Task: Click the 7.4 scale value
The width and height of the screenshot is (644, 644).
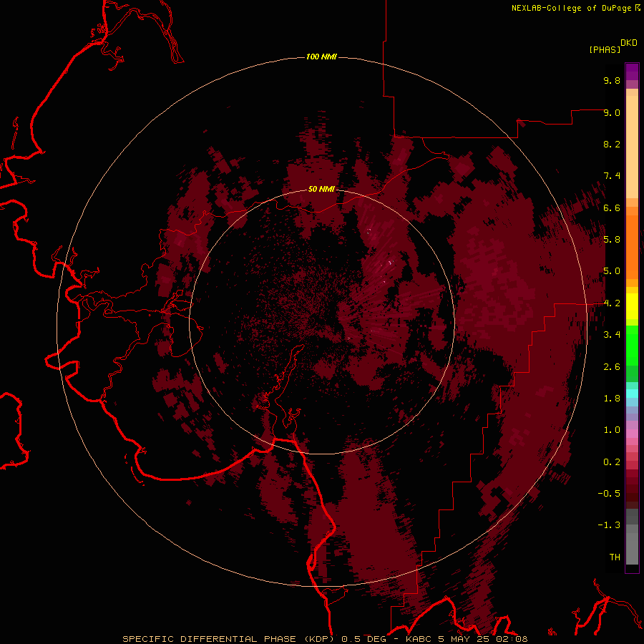Action: (x=612, y=176)
